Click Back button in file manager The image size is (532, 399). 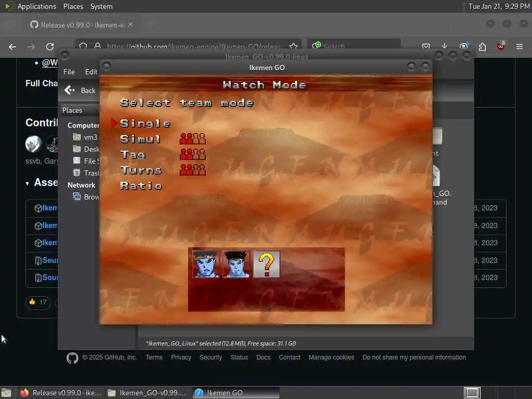coord(81,90)
